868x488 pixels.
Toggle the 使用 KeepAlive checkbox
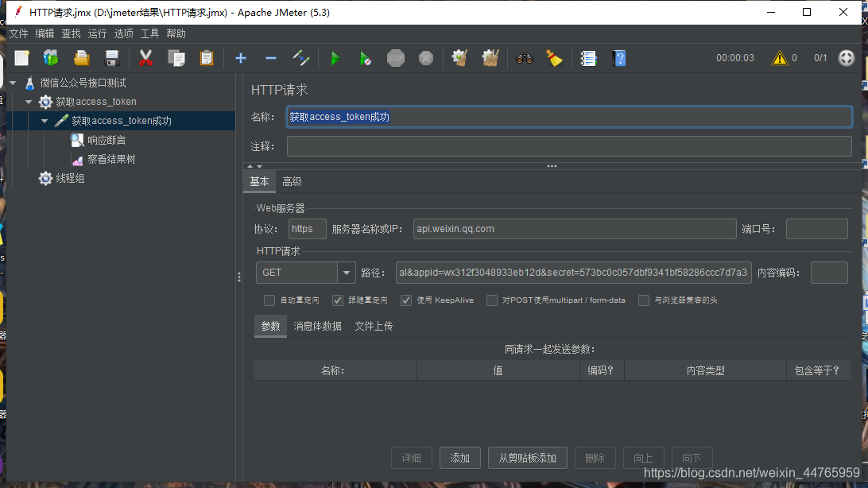tap(406, 300)
